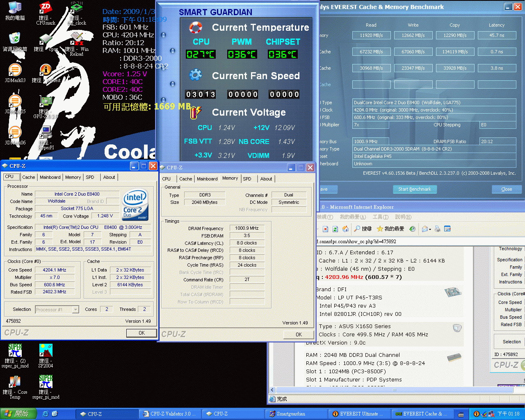This screenshot has height=420, width=525.
Task: Open Favorites (我的最愛) star in IE toolbar
Action: [390, 229]
